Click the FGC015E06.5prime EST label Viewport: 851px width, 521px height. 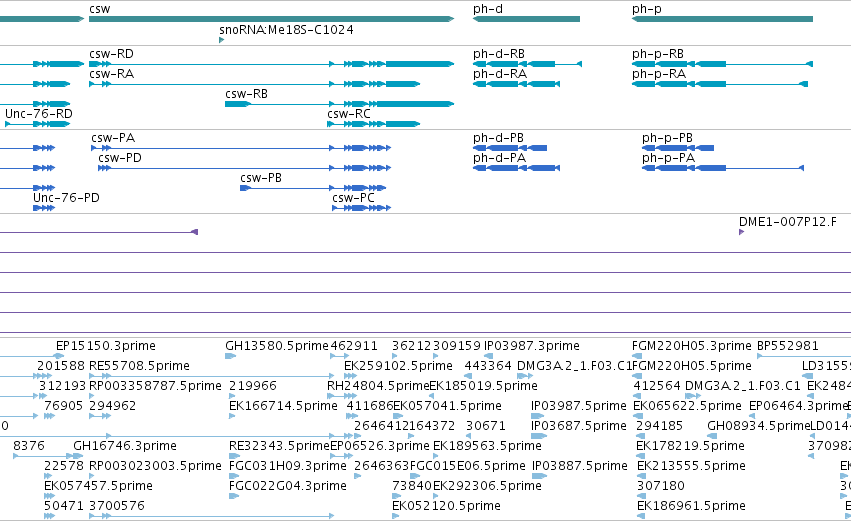[x=468, y=466]
